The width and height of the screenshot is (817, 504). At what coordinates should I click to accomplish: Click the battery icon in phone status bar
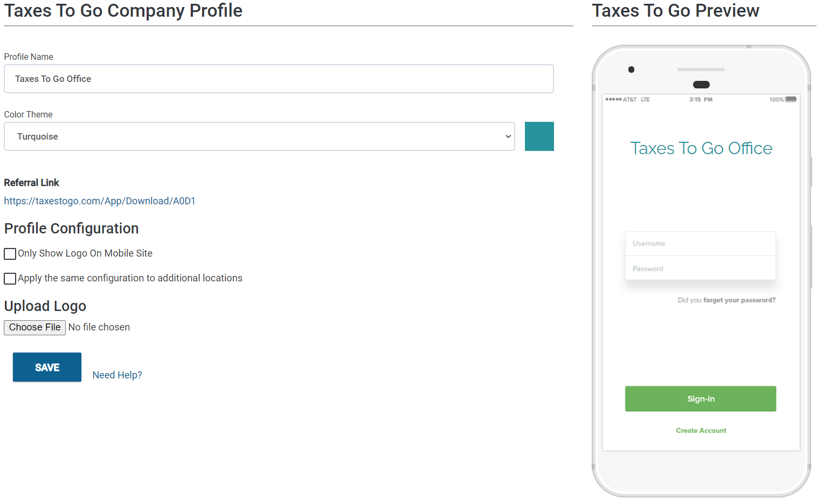point(791,99)
